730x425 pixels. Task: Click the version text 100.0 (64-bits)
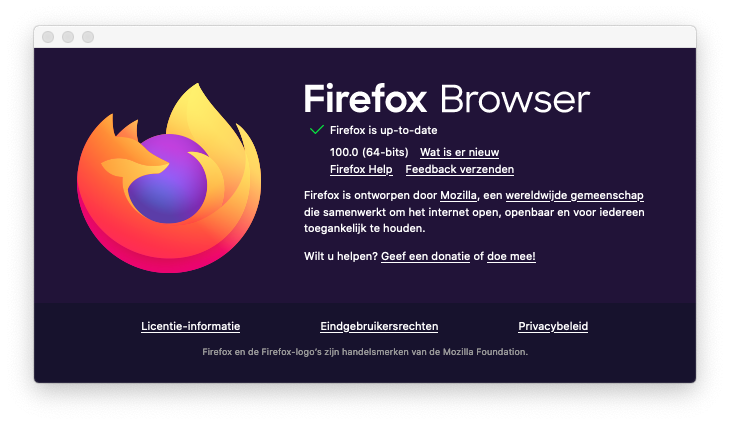(369, 152)
